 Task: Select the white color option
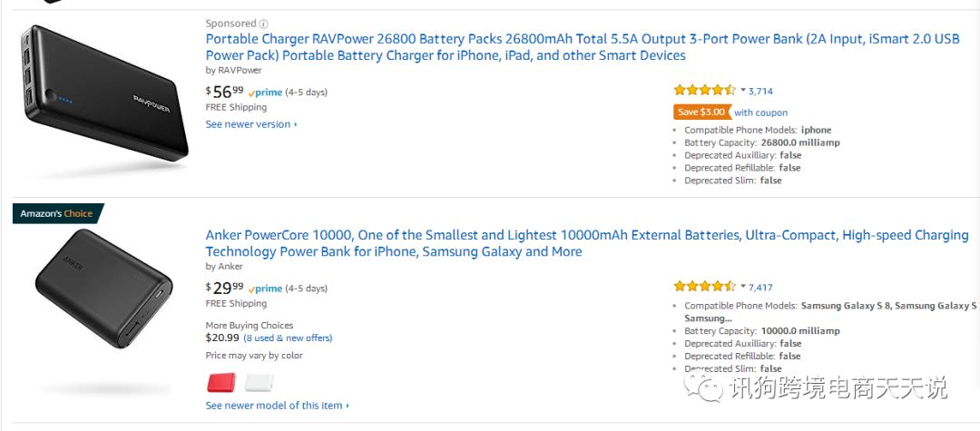(x=259, y=382)
